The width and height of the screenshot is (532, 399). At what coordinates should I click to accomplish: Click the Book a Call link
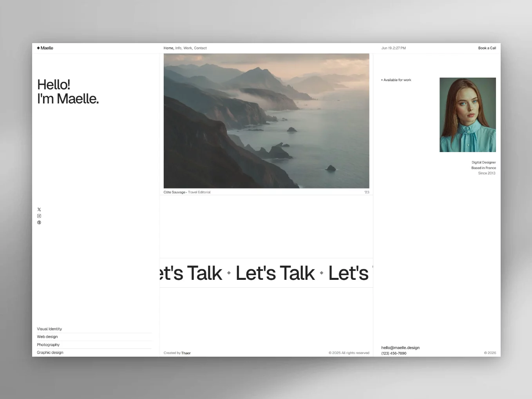pyautogui.click(x=487, y=48)
